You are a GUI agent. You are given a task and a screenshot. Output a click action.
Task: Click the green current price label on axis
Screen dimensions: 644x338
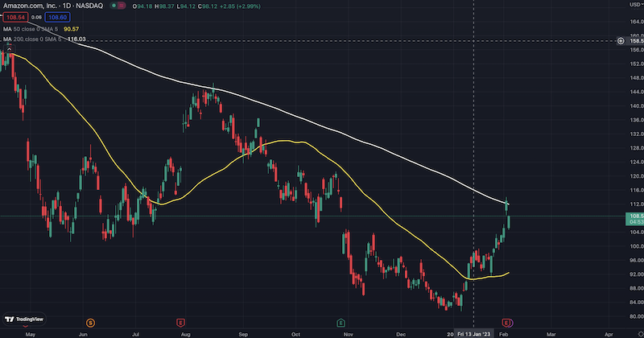click(x=634, y=219)
